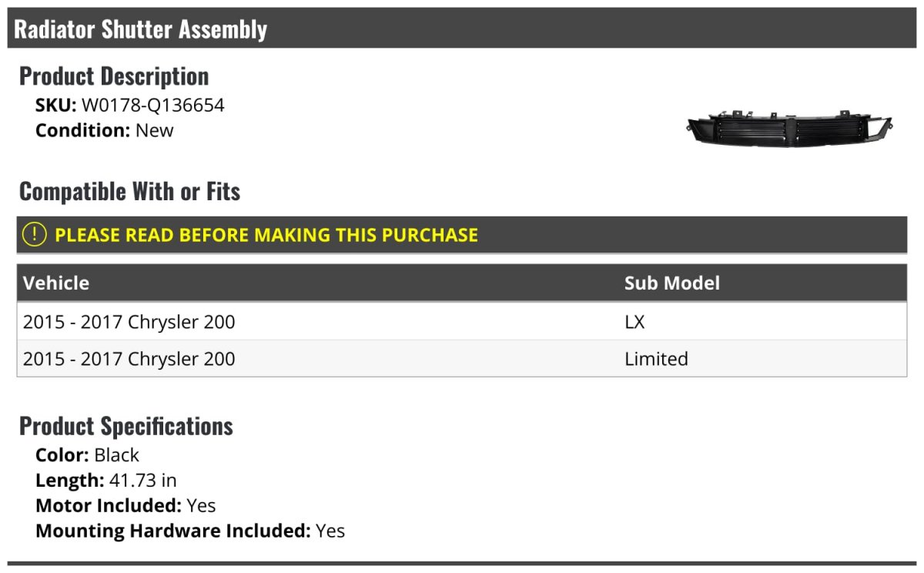Click the LX sub model cell

click(x=634, y=322)
